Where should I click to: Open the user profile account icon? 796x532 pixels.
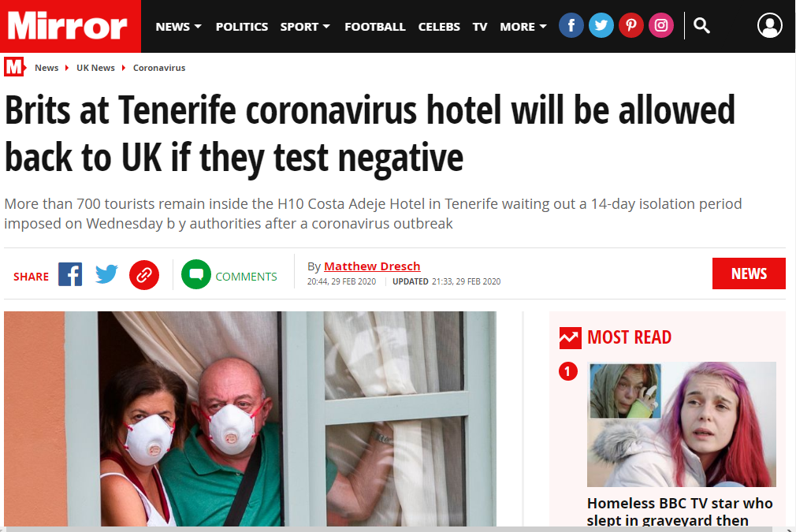coord(770,25)
